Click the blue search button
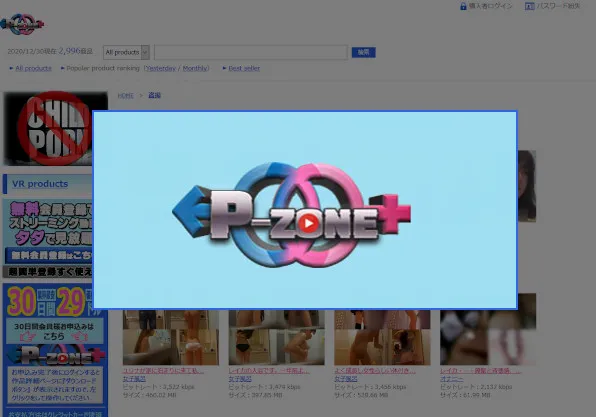The height and width of the screenshot is (417, 596). coord(363,52)
